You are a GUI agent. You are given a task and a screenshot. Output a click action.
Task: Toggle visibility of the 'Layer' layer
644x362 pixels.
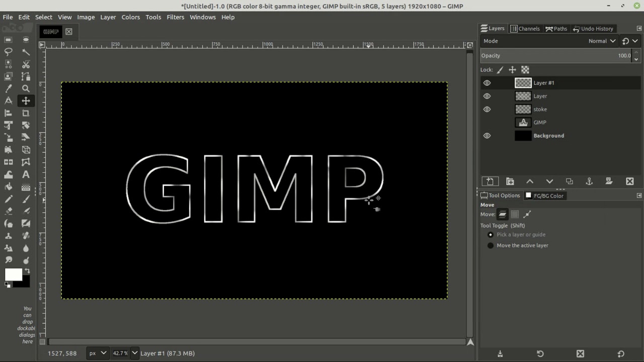click(x=487, y=96)
